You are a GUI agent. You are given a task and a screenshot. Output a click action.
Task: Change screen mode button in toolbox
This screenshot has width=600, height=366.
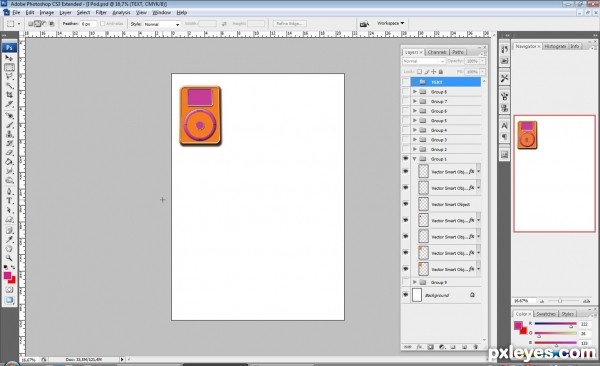coord(9,300)
